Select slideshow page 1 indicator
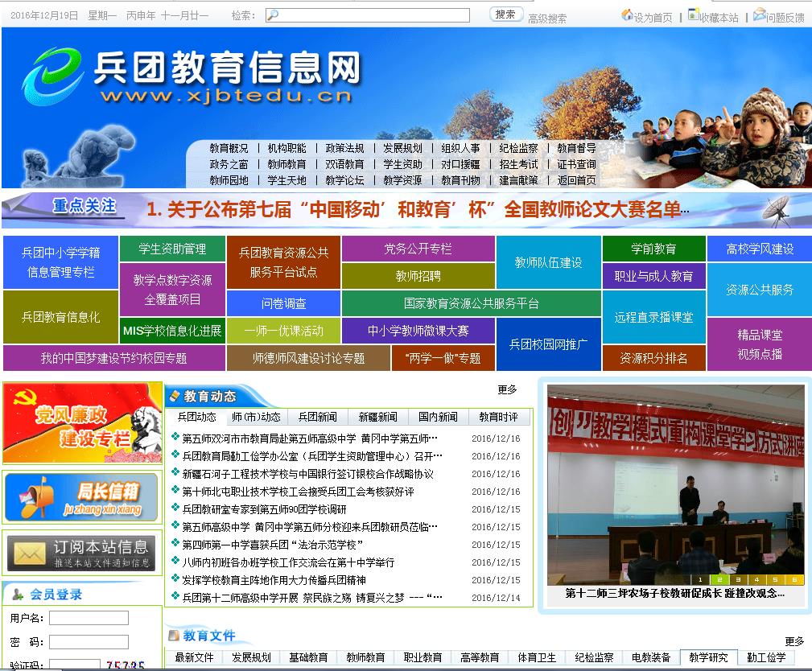Image resolution: width=812 pixels, height=671 pixels. [700, 580]
